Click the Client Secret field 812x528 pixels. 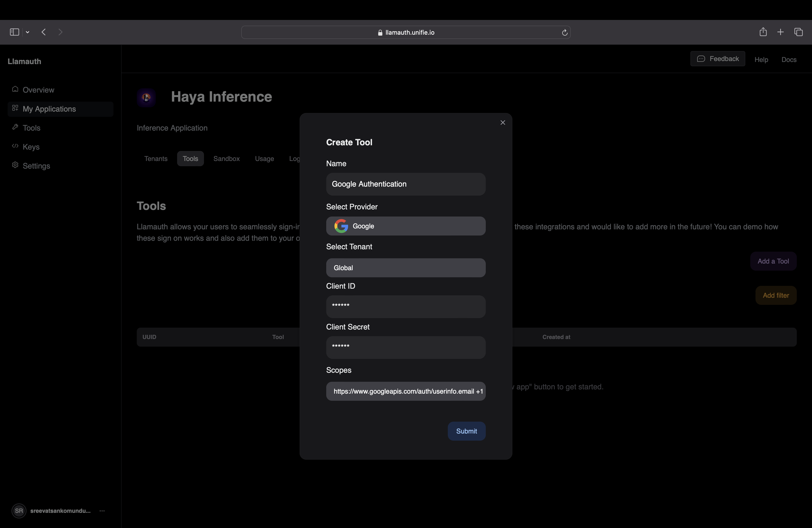coord(406,347)
